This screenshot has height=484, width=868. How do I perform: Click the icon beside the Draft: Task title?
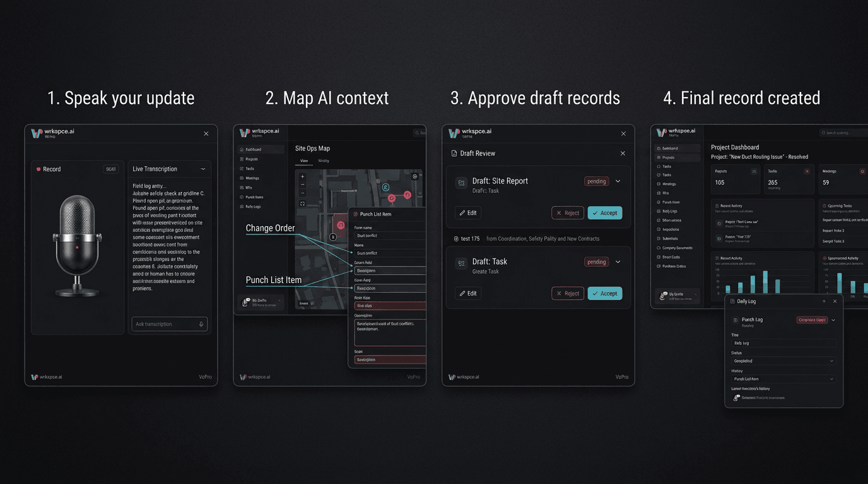pyautogui.click(x=462, y=264)
